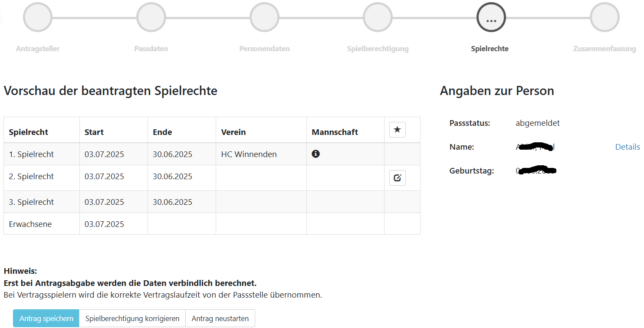Click HC Winnenden in the Verein column
This screenshot has width=644, height=328.
[x=249, y=154]
